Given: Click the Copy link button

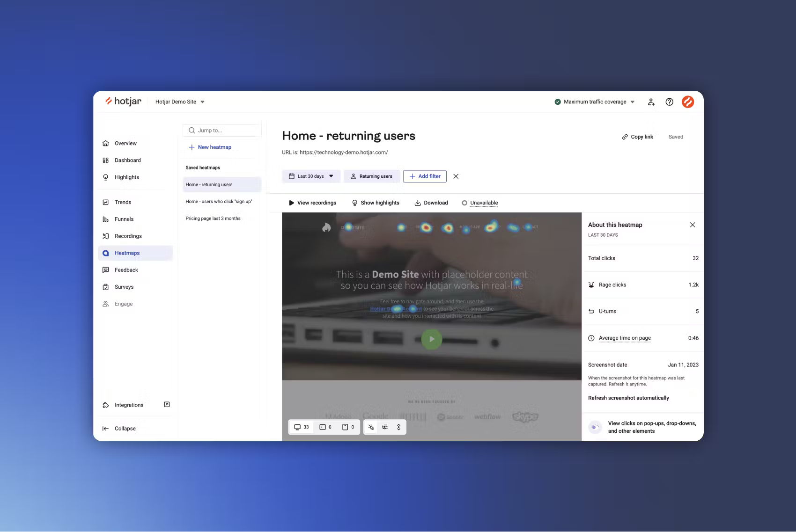Looking at the screenshot, I should (x=638, y=137).
